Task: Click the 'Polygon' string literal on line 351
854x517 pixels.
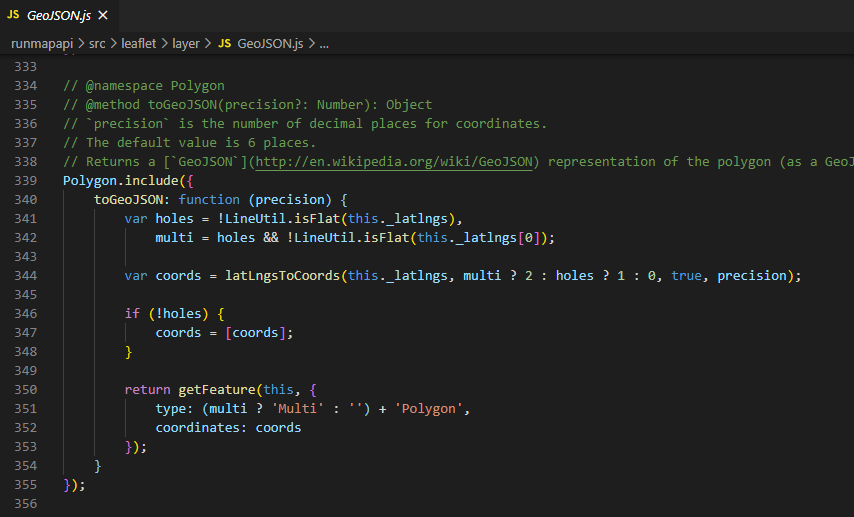Action: [x=429, y=409]
